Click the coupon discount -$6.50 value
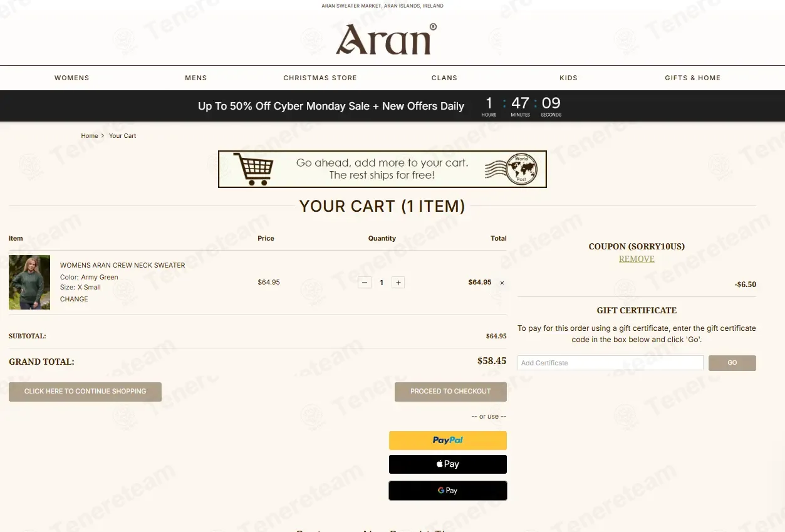The width and height of the screenshot is (785, 532). pyautogui.click(x=746, y=284)
